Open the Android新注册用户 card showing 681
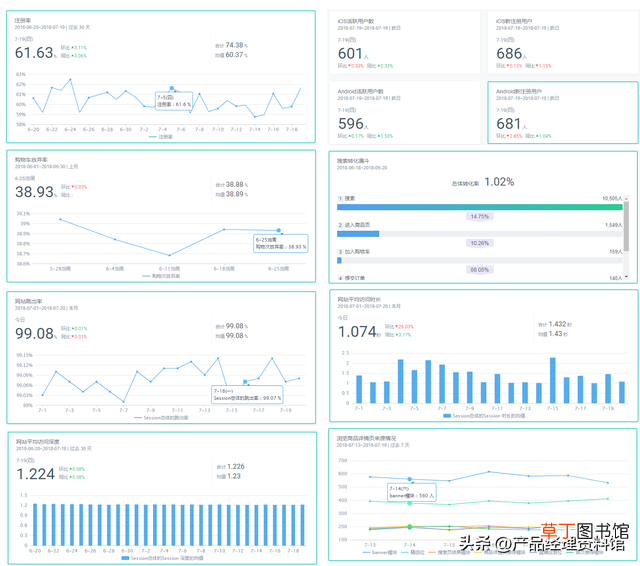The image size is (640, 566). 562,113
